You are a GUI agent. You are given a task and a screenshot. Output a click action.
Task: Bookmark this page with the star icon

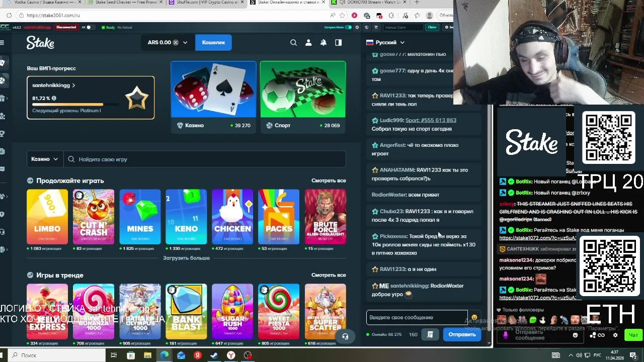343,15
